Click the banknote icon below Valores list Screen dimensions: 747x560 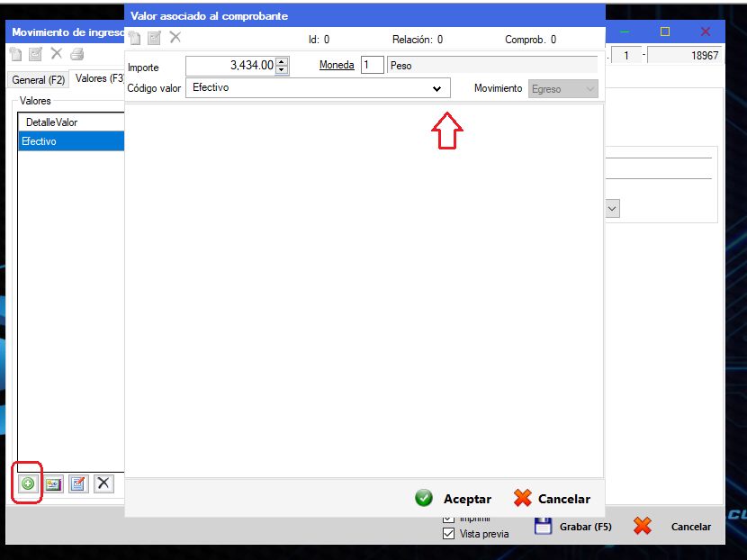coord(53,484)
